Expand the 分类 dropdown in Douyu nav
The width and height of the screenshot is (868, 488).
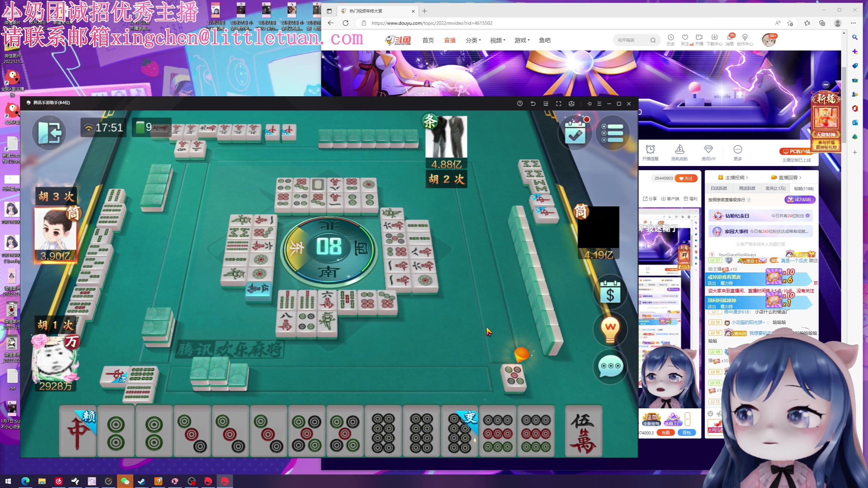(473, 40)
